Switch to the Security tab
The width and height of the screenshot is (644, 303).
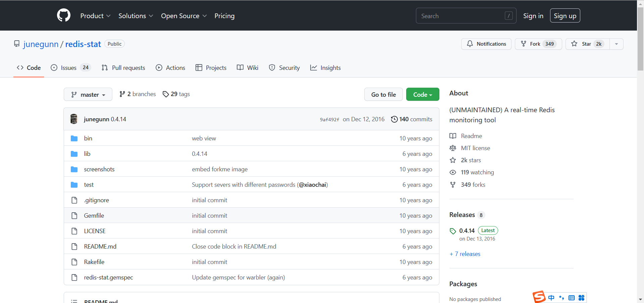coord(284,68)
